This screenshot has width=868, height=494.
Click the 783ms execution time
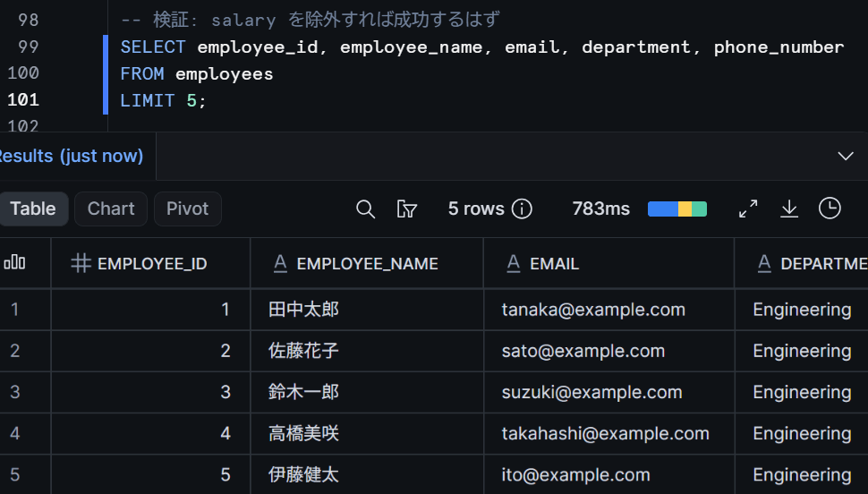pos(601,209)
